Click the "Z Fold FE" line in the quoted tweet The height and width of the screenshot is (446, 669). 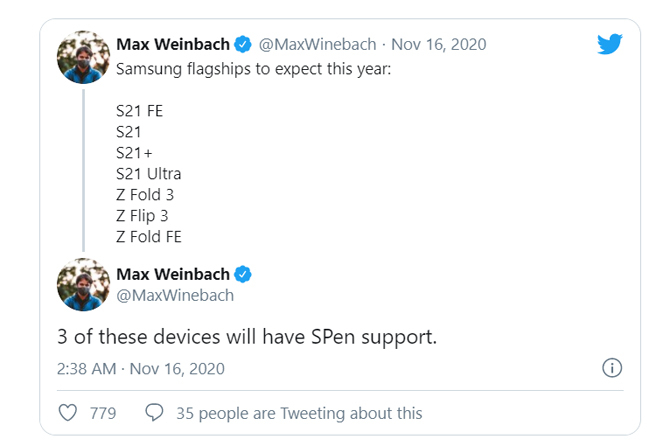148,236
